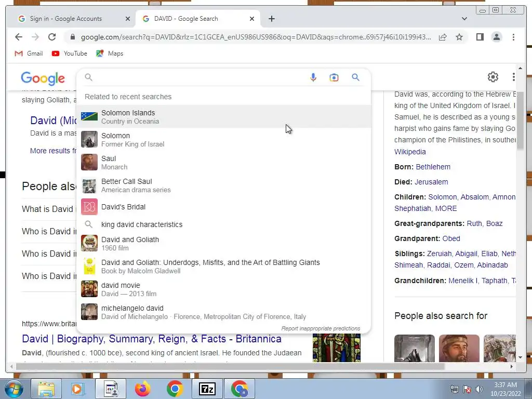This screenshot has height=399, width=532.
Task: Launch Windows Explorer from the taskbar
Action: click(x=46, y=389)
